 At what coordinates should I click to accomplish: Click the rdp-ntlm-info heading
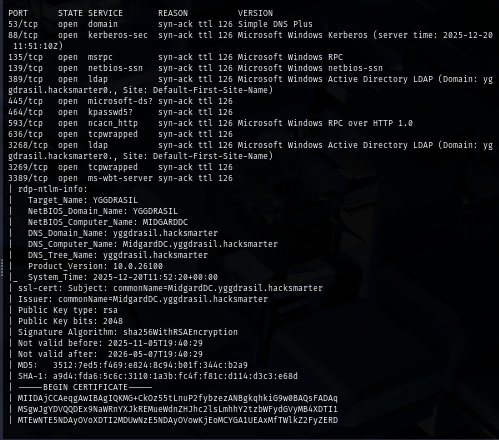53,189
